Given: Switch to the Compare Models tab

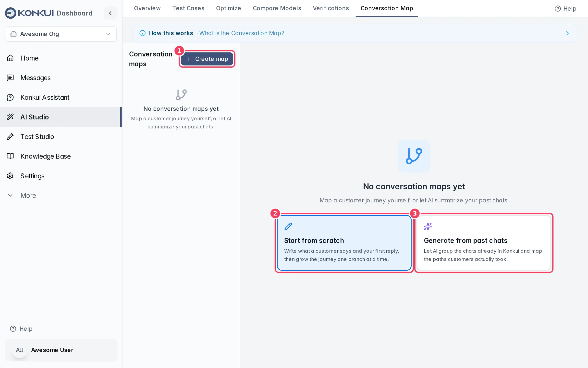Looking at the screenshot, I should (x=277, y=8).
